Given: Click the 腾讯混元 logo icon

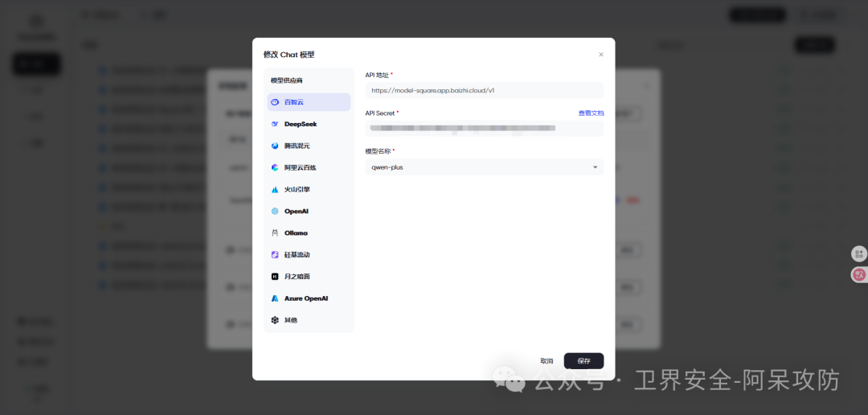Looking at the screenshot, I should pyautogui.click(x=275, y=146).
